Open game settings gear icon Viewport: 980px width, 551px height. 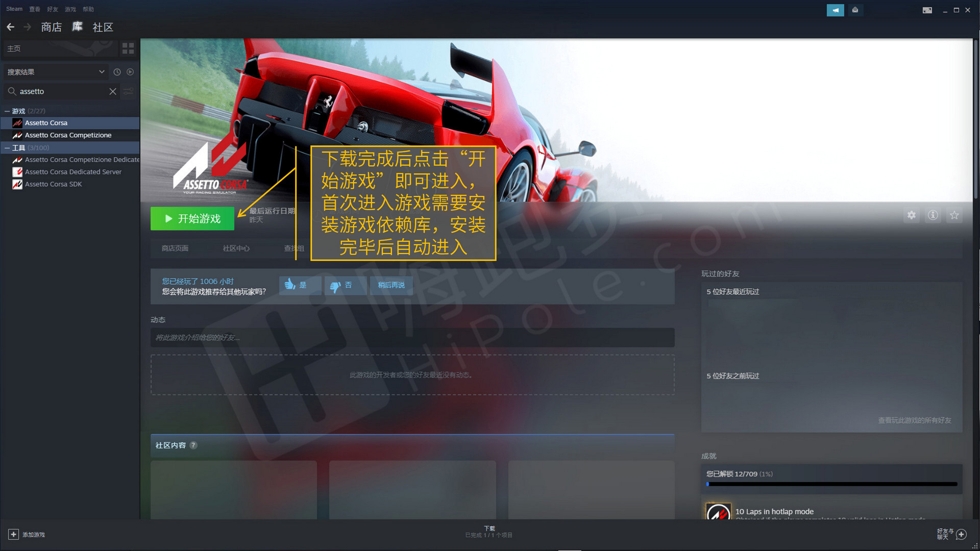point(912,215)
